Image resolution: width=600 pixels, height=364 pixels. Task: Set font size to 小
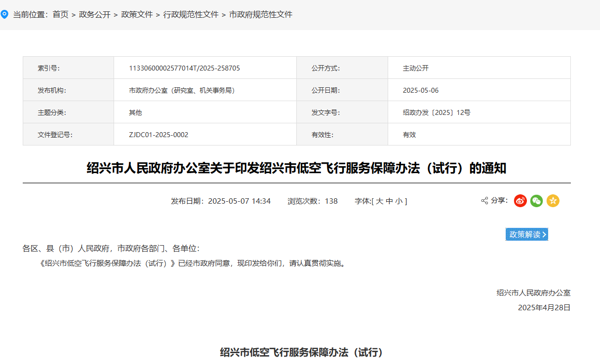(x=399, y=201)
